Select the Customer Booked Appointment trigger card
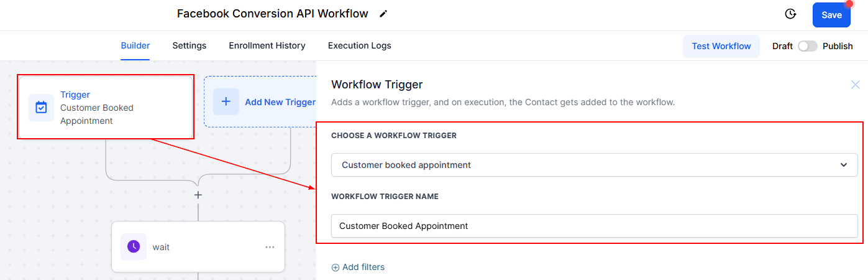Viewport: 868px width, 280px height. (106, 108)
